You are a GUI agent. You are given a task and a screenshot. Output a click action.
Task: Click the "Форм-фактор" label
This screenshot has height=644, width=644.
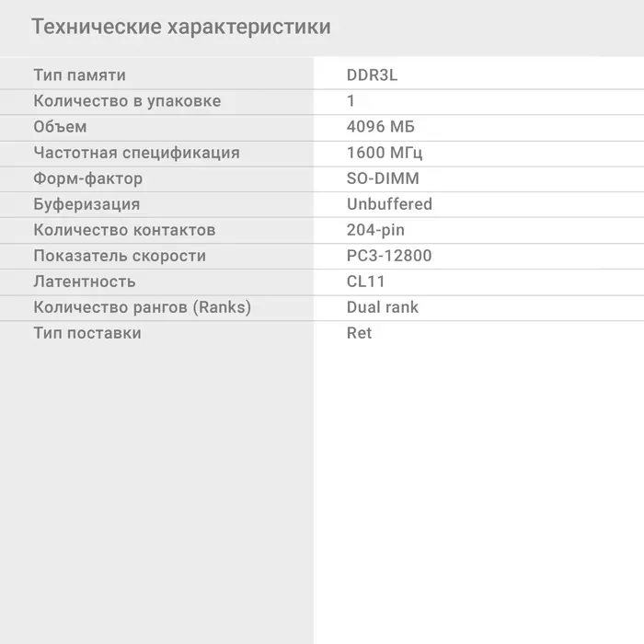click(88, 178)
